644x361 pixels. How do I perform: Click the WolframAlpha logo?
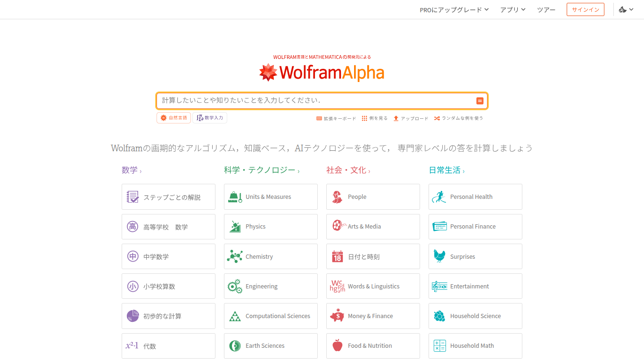point(322,73)
